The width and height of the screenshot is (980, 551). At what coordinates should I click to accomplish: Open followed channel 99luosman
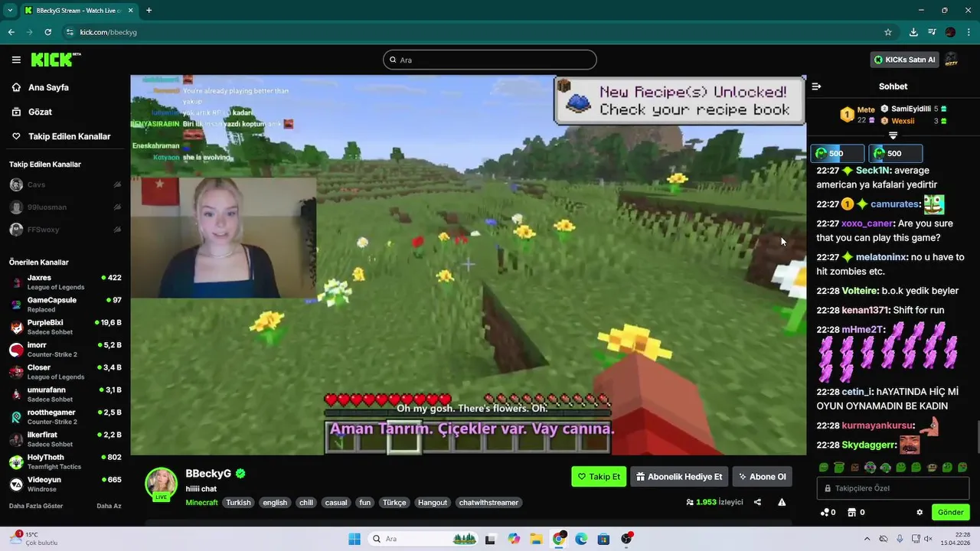(x=65, y=207)
